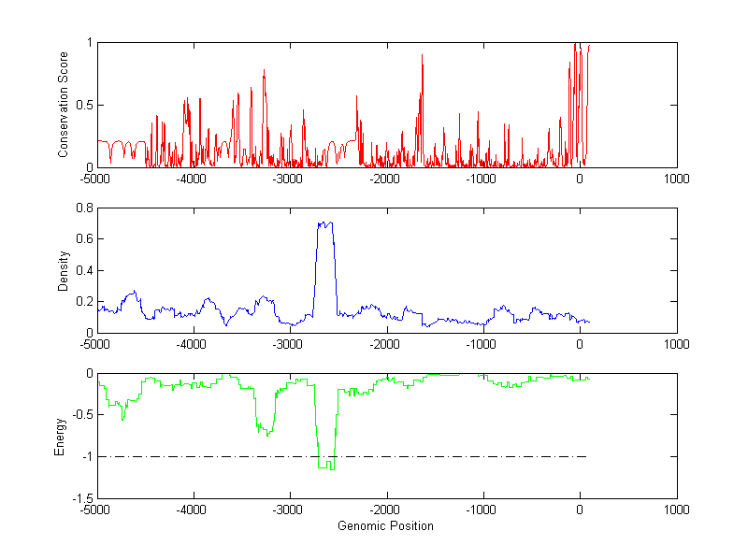Click the 0.5 tick on the Conservation Score axis
Screen dimensions: 748x560
[x=84, y=105]
